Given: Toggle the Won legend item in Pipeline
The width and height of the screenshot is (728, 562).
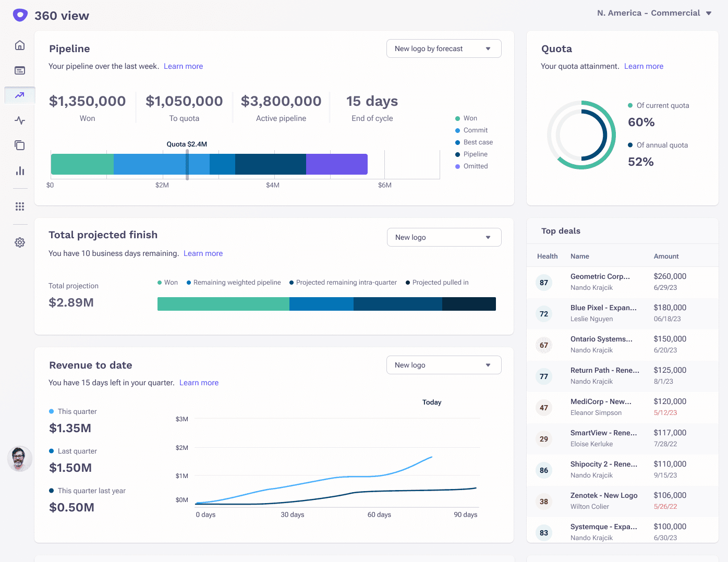Looking at the screenshot, I should pos(467,118).
